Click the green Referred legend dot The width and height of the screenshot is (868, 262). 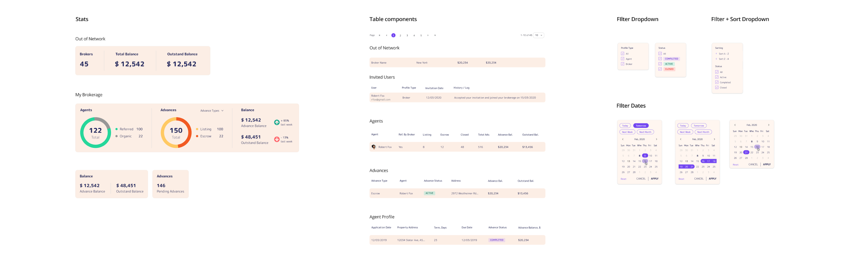click(116, 129)
